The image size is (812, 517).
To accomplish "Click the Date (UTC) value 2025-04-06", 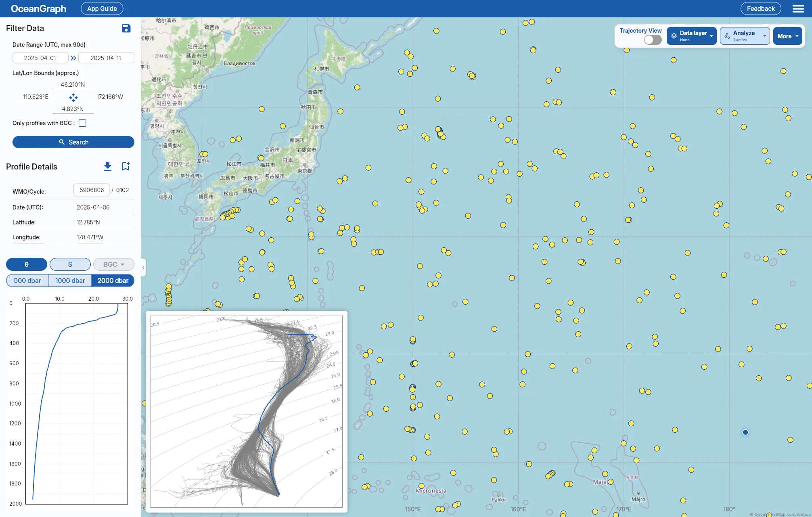I will click(x=93, y=207).
